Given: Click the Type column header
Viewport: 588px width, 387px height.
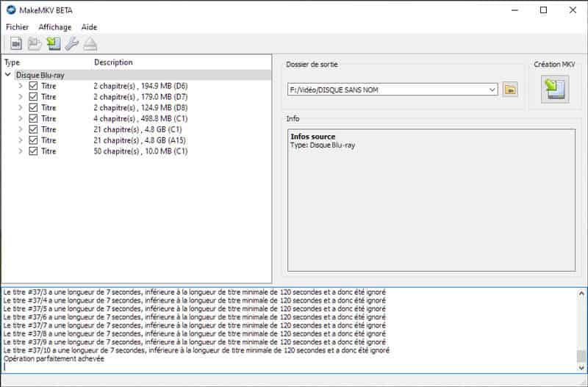Looking at the screenshot, I should (12, 62).
